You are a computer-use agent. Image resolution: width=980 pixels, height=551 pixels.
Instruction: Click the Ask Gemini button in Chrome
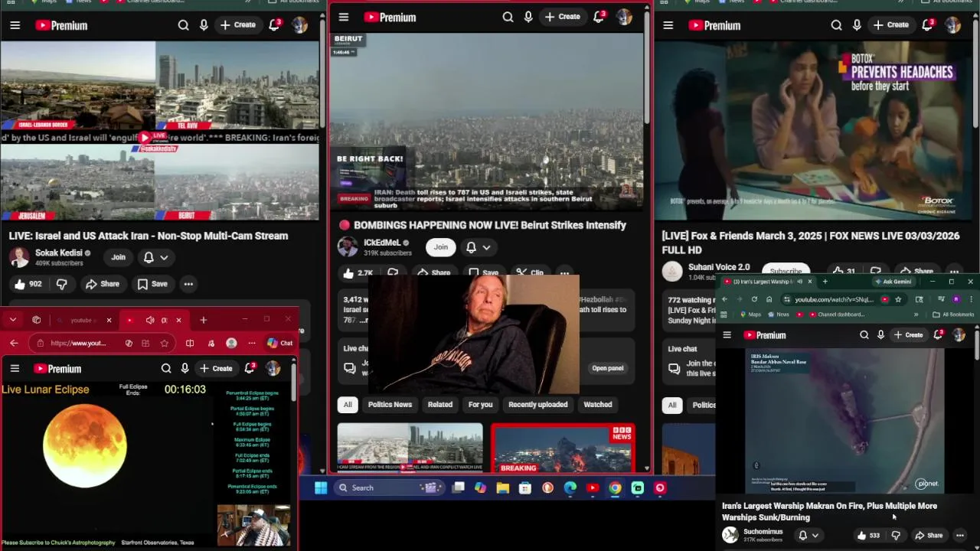893,282
